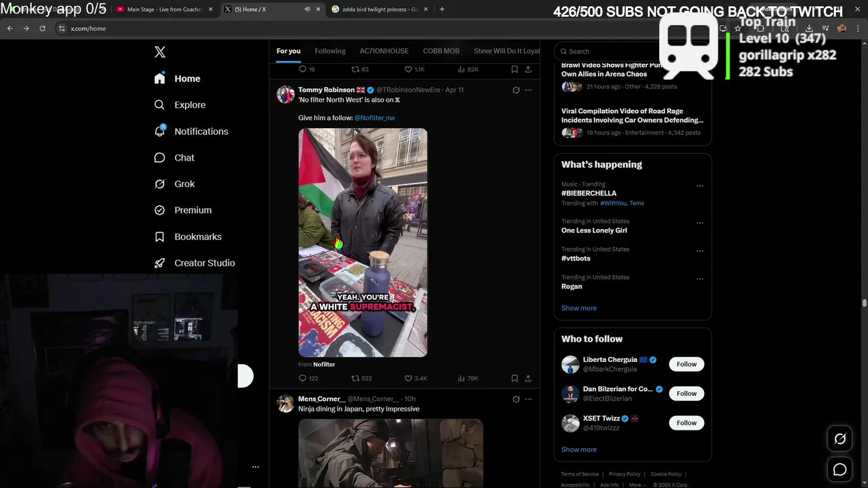
Task: Open the @Nofilter_nw mention link
Action: pyautogui.click(x=374, y=118)
